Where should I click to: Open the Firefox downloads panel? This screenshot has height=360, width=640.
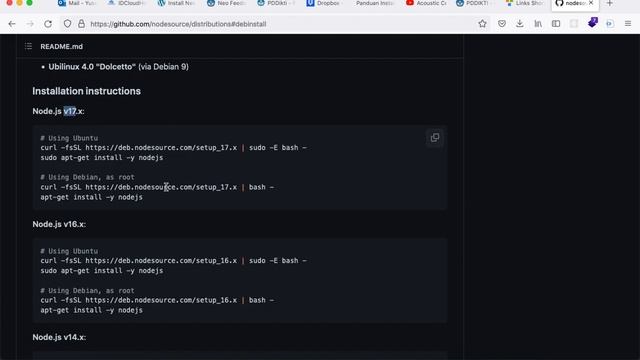[x=520, y=24]
